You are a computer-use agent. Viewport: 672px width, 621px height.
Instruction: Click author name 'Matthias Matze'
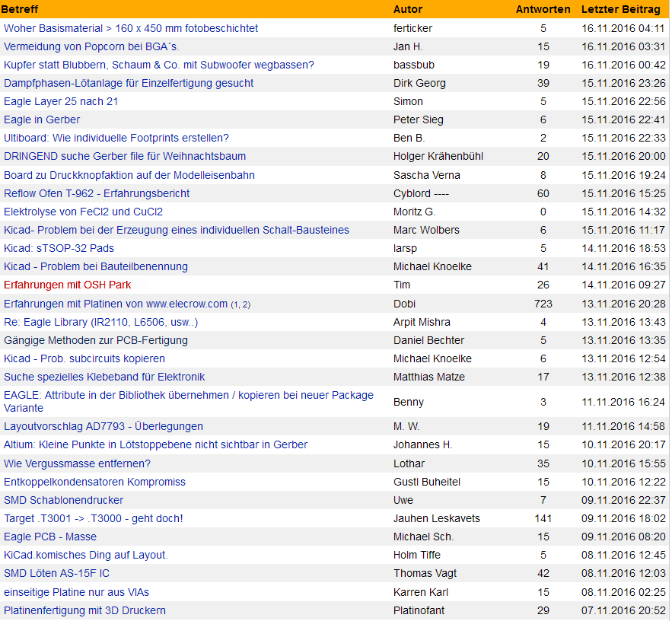coord(429,377)
